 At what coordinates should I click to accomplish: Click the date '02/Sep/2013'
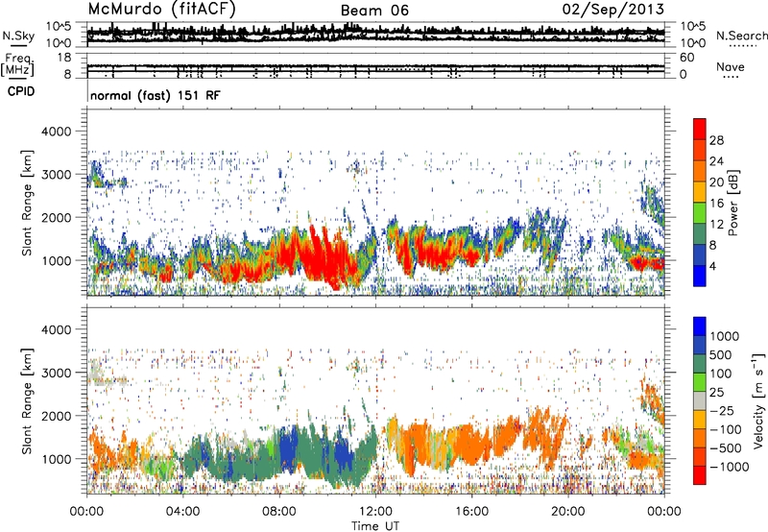point(612,10)
